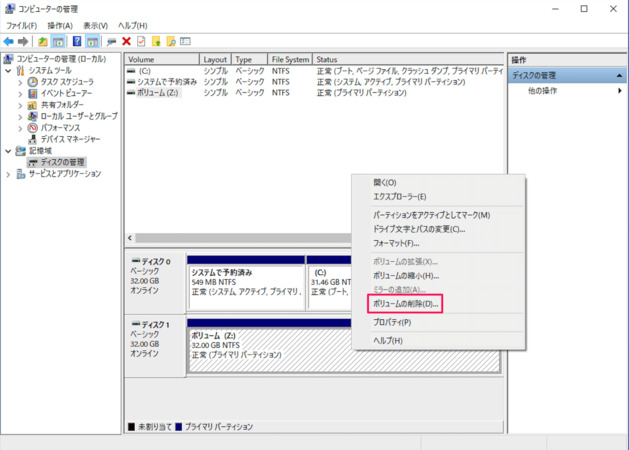Image resolution: width=629 pixels, height=450 pixels.
Task: Select サービスとアプリケーション in the tree
Action: click(65, 174)
